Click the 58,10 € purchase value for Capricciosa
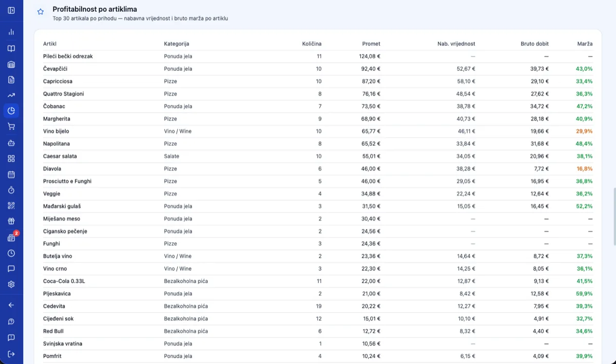This screenshot has height=364, width=616. click(x=466, y=81)
